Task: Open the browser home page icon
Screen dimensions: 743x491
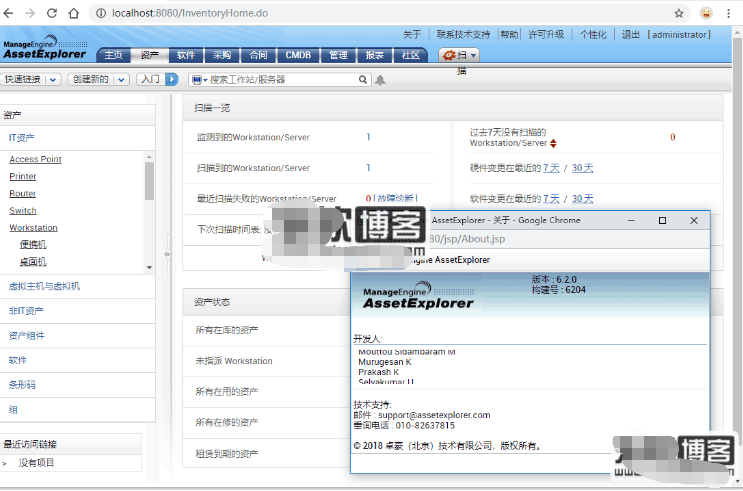Action: point(73,13)
